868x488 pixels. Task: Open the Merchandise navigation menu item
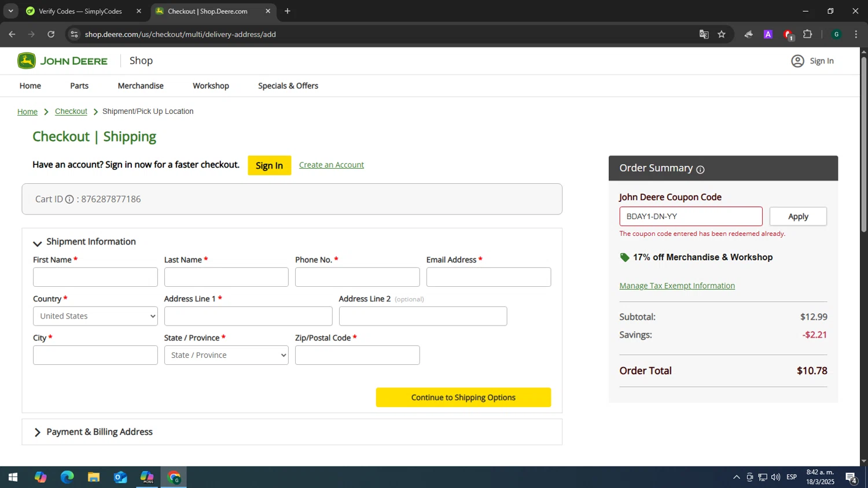[x=141, y=86]
